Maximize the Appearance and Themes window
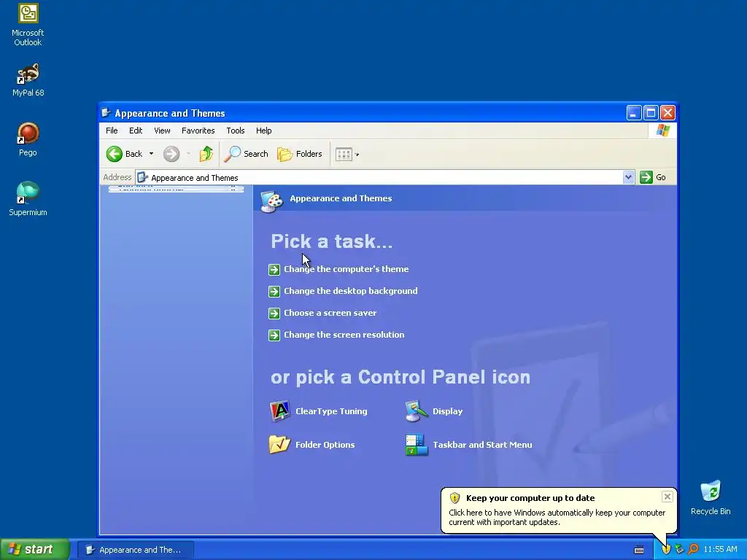Viewport: 747px width, 560px height. pyautogui.click(x=651, y=113)
